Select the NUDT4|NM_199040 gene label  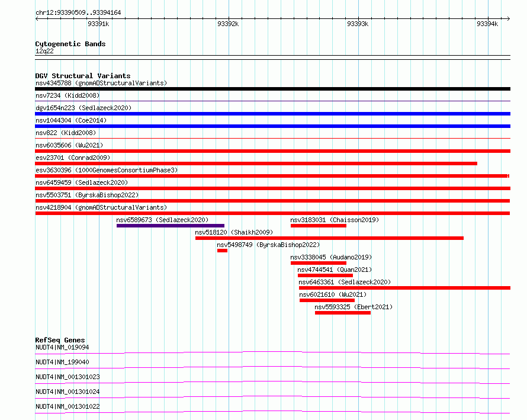pyautogui.click(x=62, y=362)
